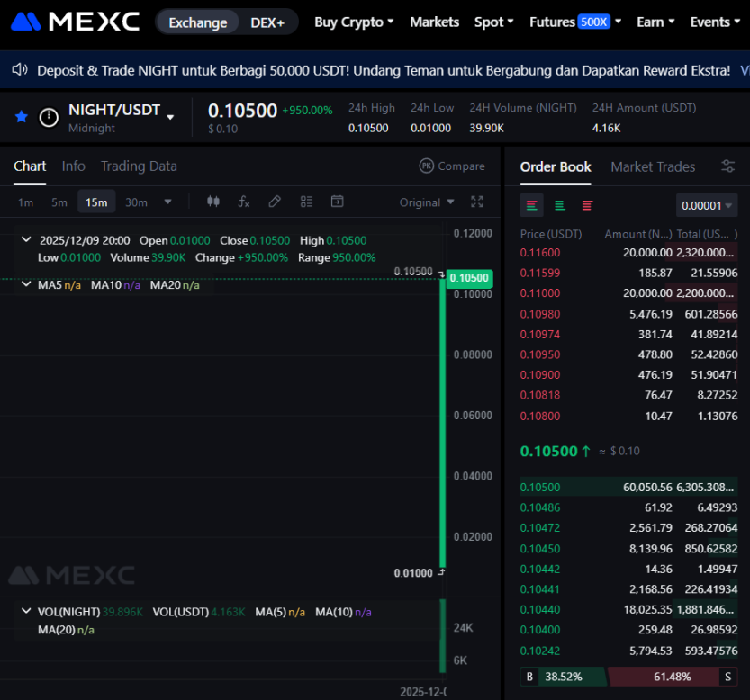Switch to DEX+ mode
Screen dimensions: 750x700
pyautogui.click(x=267, y=22)
